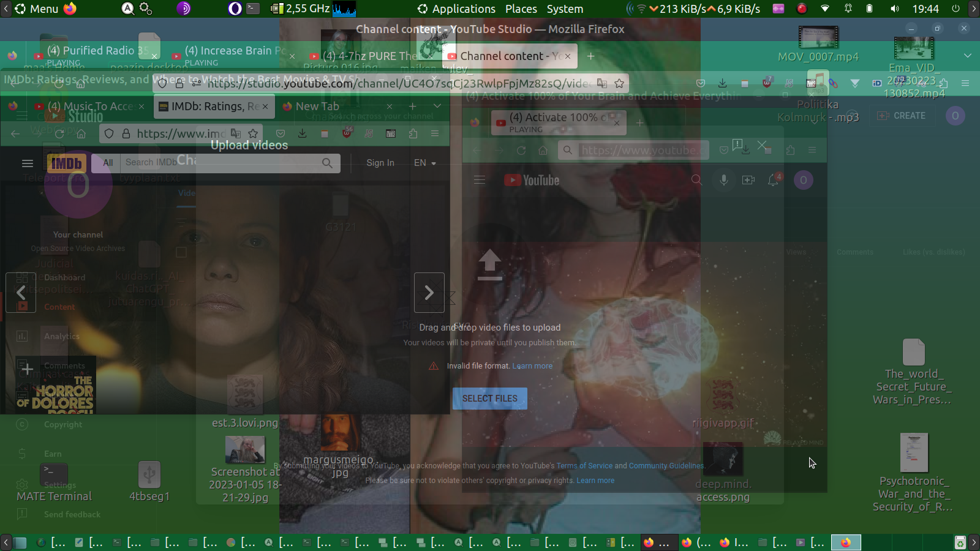
Task: Collapse the top panel with the left-edge arrow
Action: (x=6, y=9)
